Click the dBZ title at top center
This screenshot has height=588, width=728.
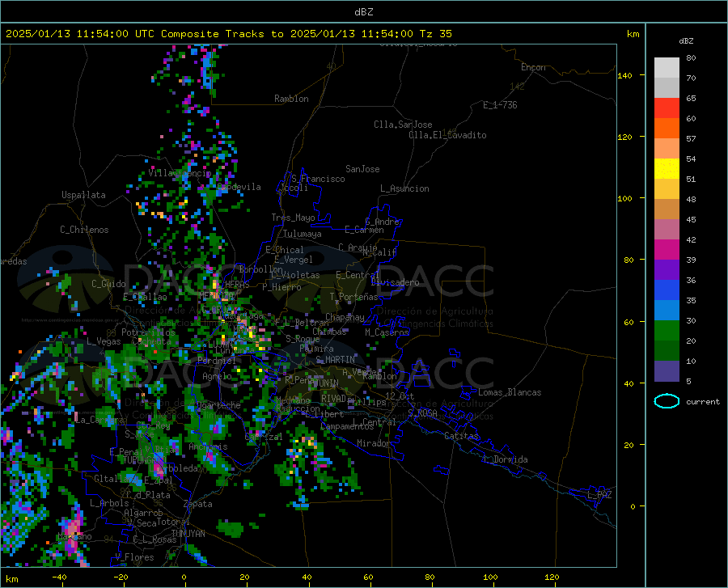point(363,12)
